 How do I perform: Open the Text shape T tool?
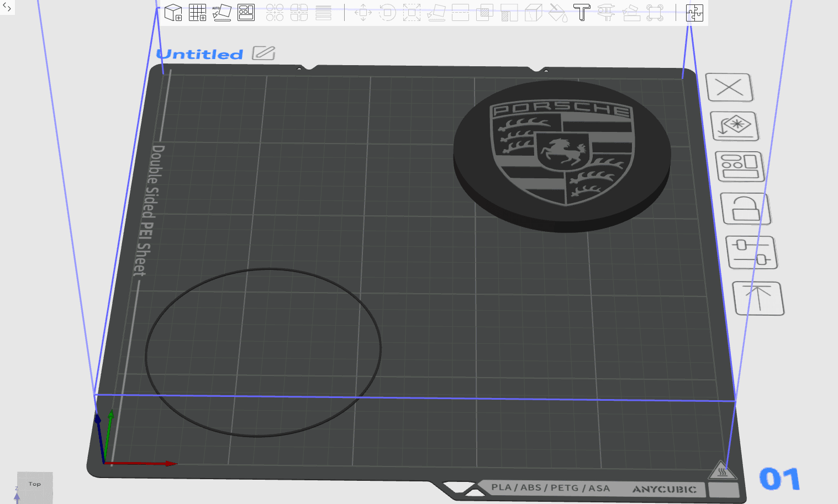pyautogui.click(x=582, y=12)
